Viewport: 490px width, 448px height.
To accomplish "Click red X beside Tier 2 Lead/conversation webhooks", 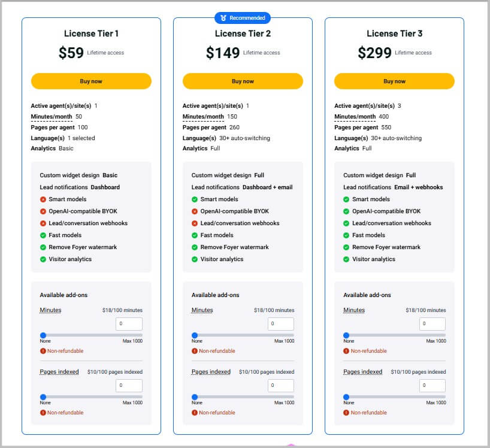I will 195,223.
